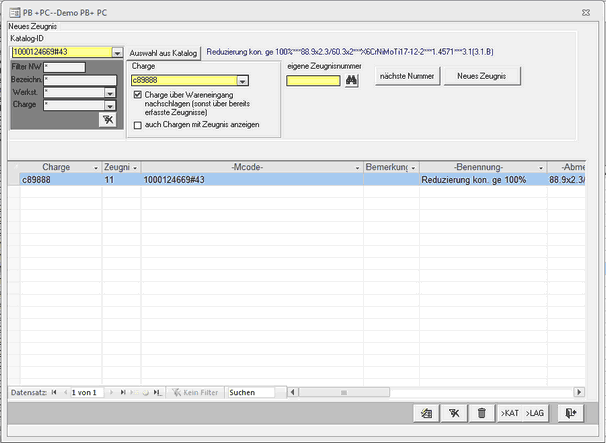This screenshot has width=606, height=443.
Task: Click the -Mcode- column header
Action: pos(247,167)
